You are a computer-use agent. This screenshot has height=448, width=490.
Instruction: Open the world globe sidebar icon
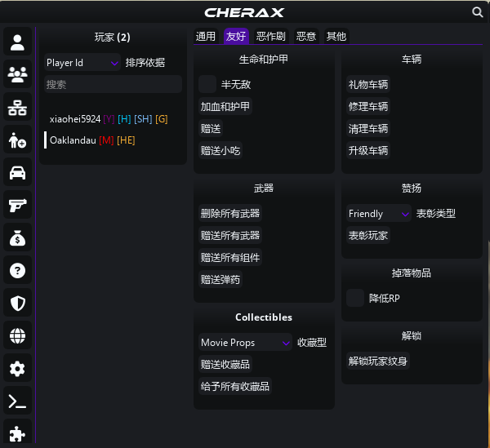pos(17,335)
